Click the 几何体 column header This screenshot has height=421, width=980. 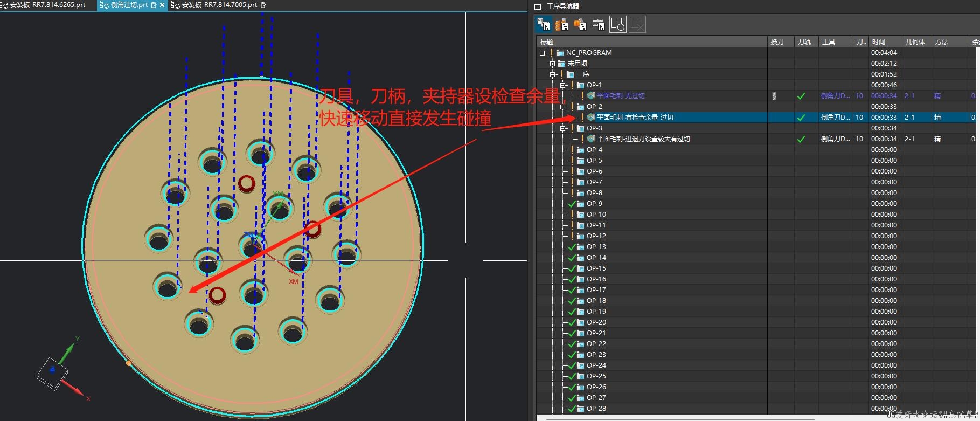pyautogui.click(x=917, y=42)
